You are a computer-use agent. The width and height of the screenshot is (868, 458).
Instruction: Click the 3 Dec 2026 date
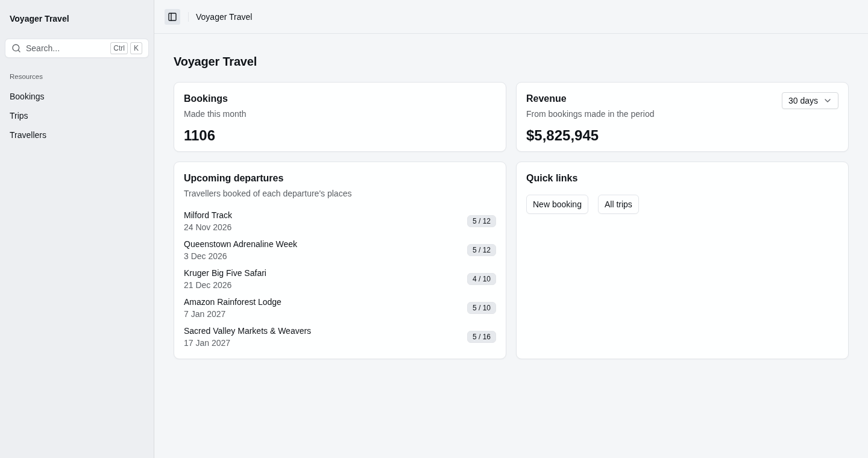pyautogui.click(x=206, y=256)
